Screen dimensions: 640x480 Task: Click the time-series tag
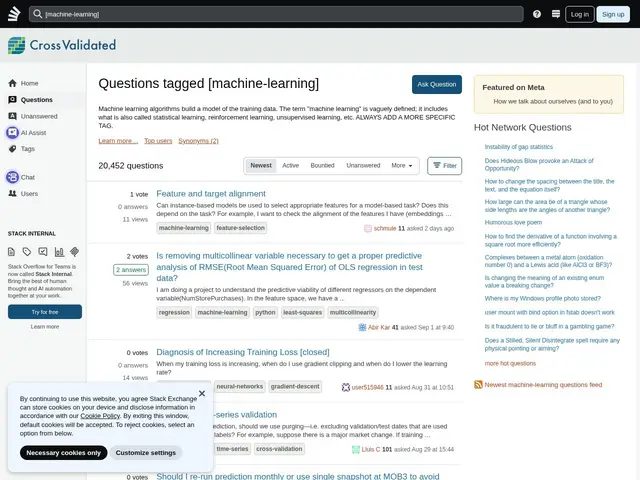232,449
